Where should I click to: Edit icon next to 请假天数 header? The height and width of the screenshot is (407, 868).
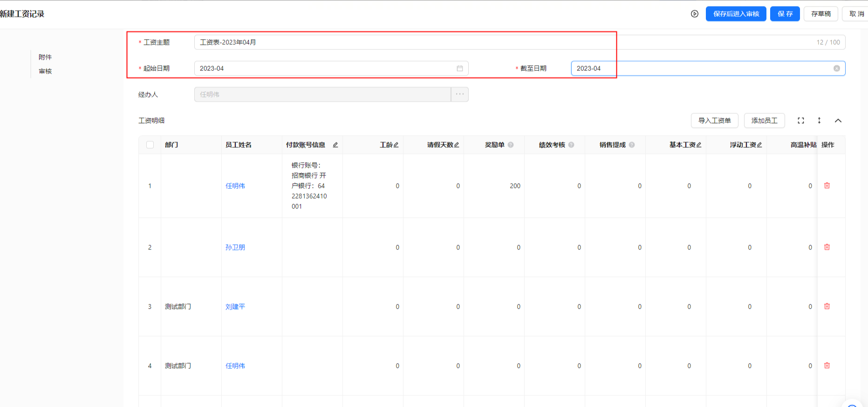coord(457,145)
